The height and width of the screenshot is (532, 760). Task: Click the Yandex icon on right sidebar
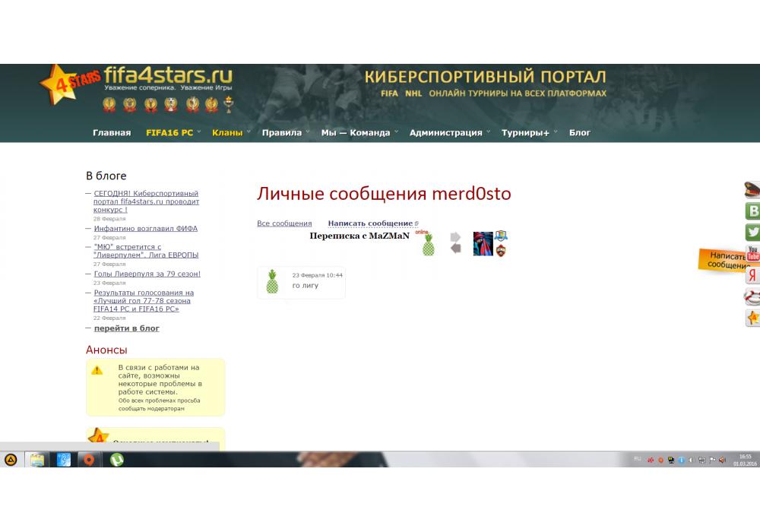752,275
